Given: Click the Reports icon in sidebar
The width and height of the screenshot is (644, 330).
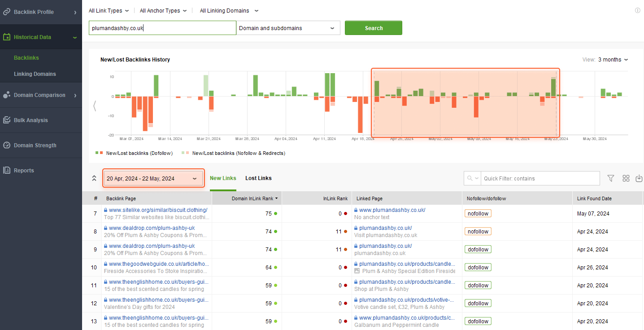Looking at the screenshot, I should tap(7, 170).
